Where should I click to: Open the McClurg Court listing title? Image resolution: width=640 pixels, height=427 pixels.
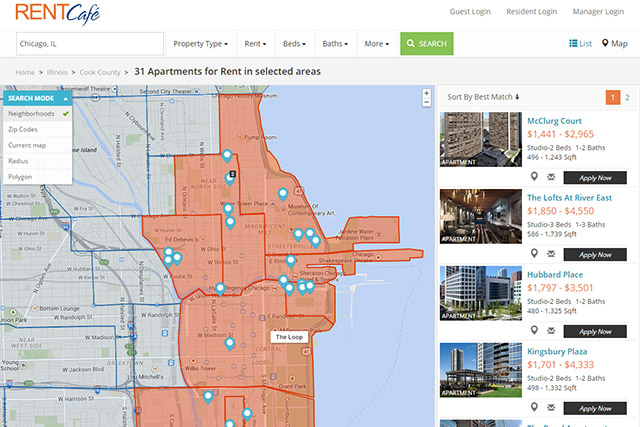click(x=554, y=121)
